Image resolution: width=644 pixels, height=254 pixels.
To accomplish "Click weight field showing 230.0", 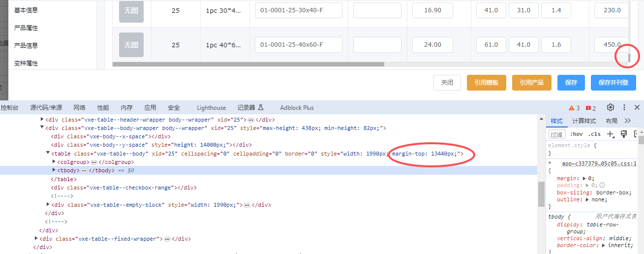I will click(612, 10).
